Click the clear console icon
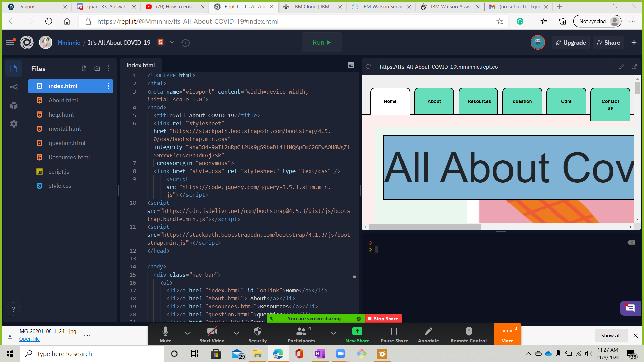The width and height of the screenshot is (644, 362). pos(631,242)
